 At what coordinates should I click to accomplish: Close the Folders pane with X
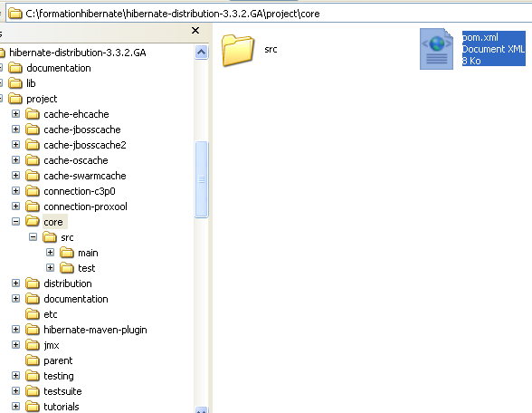(x=195, y=31)
